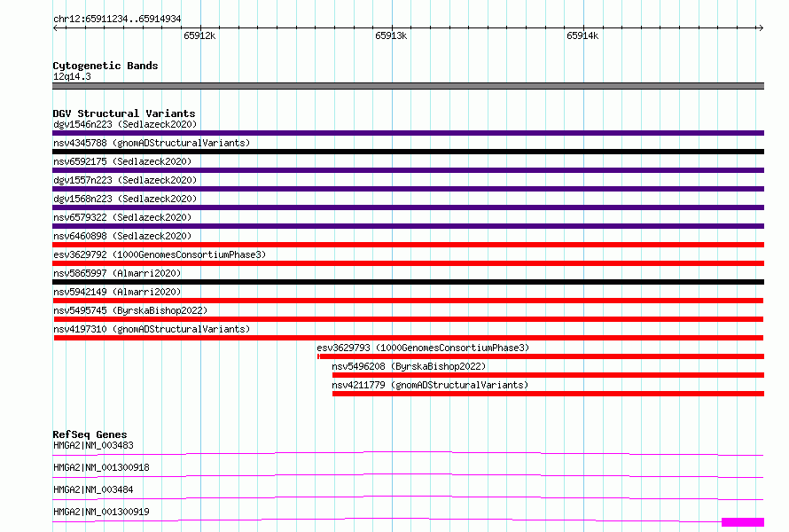Click the black bar under nsv4345788

[x=408, y=152]
